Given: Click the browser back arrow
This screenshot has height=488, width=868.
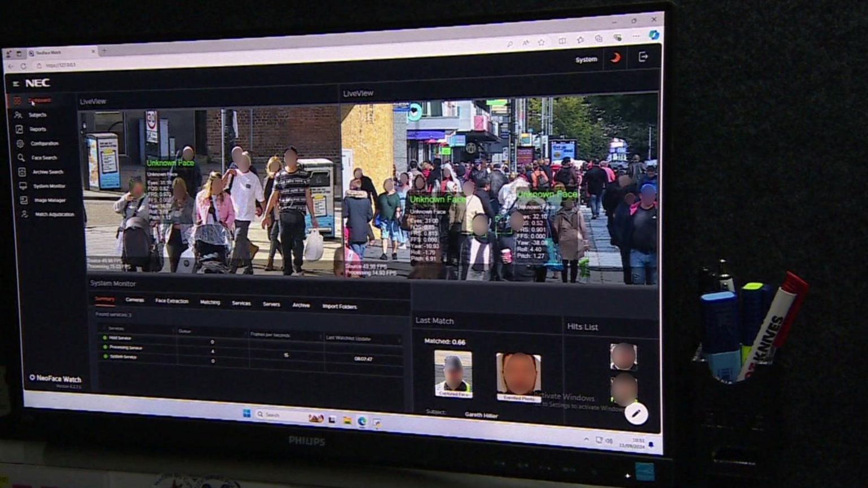Looking at the screenshot, I should (x=11, y=67).
